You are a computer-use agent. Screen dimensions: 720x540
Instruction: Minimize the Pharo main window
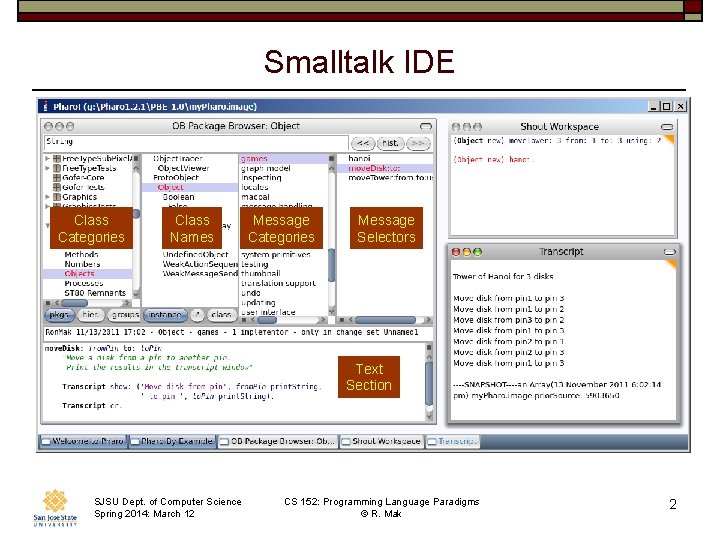coord(654,107)
